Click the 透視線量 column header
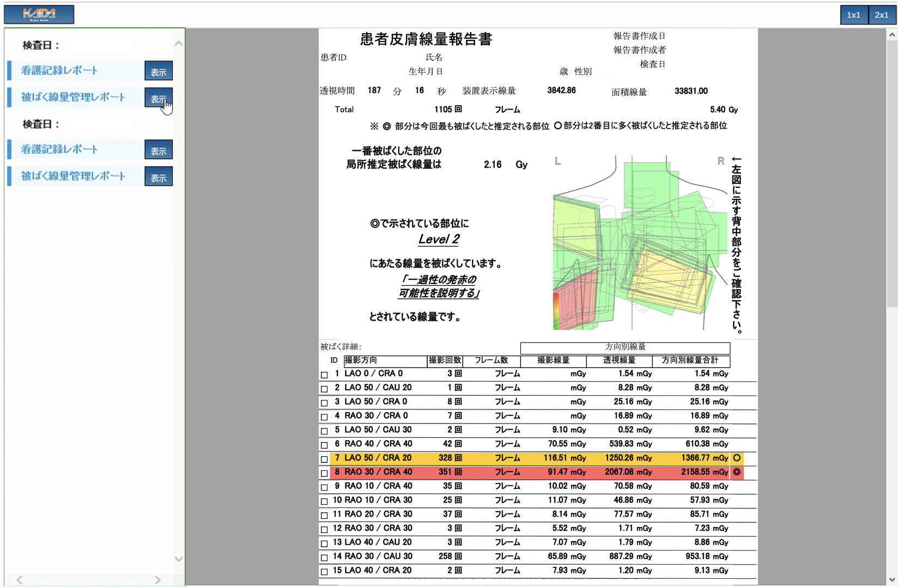898x588 pixels. tap(619, 360)
